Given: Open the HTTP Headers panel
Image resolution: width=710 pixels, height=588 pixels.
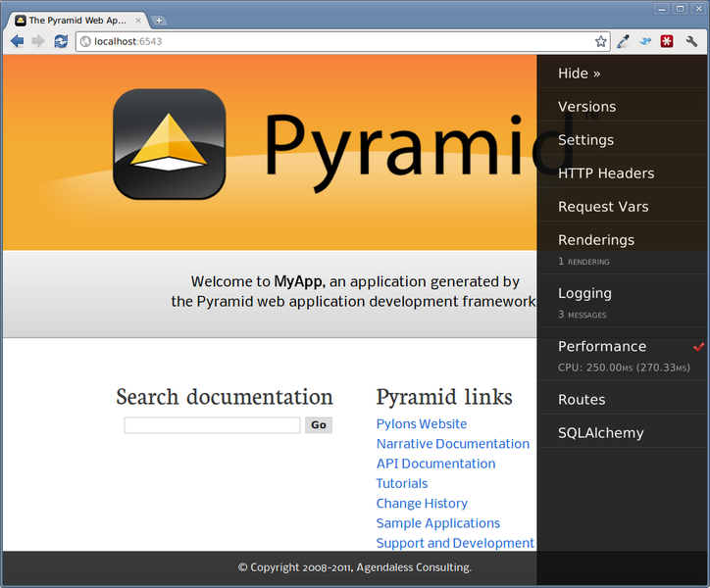Looking at the screenshot, I should pyautogui.click(x=606, y=172).
